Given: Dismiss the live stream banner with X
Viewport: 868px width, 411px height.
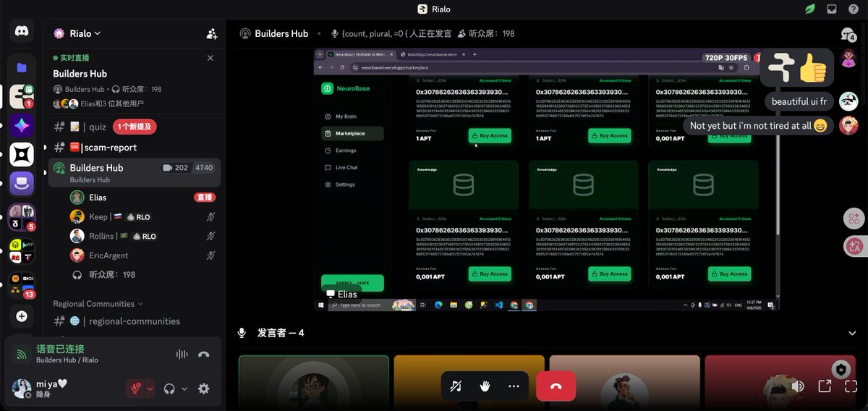Looking at the screenshot, I should tap(210, 58).
